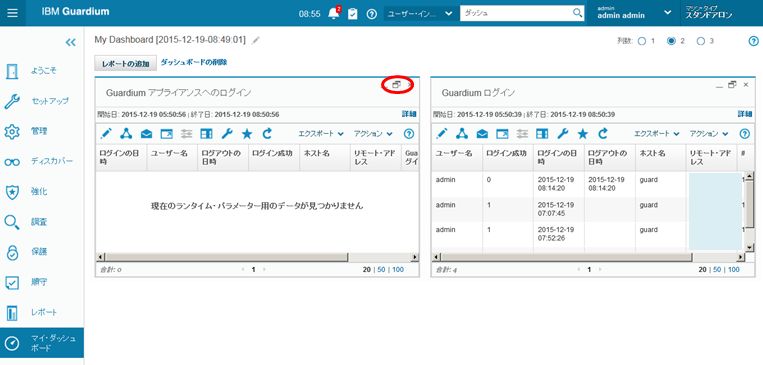Open 強化 in the sidebar
This screenshot has width=763, height=365.
point(42,192)
